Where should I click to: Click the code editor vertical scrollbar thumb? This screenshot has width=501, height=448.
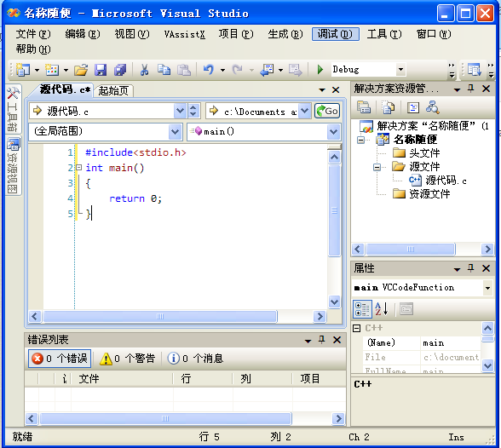334,210
